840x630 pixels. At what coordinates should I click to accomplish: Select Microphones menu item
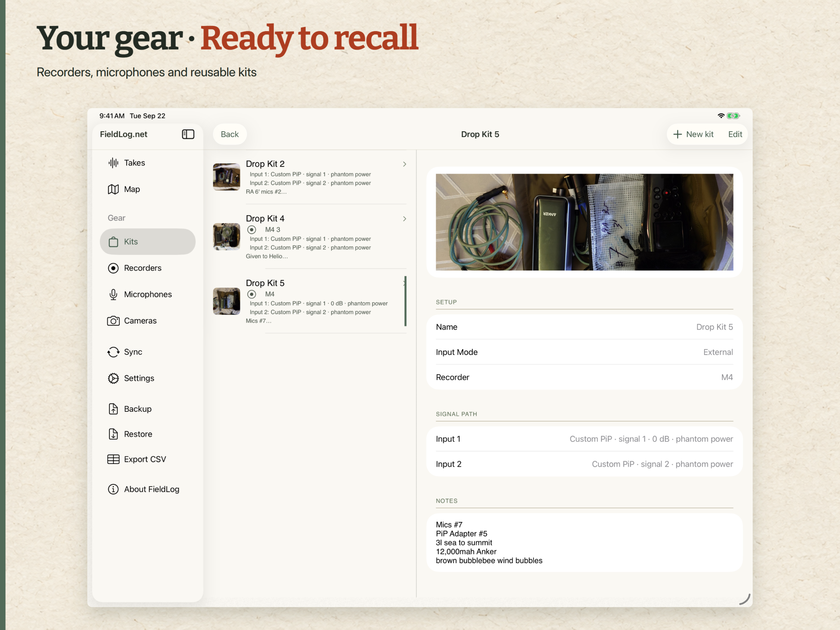point(148,294)
